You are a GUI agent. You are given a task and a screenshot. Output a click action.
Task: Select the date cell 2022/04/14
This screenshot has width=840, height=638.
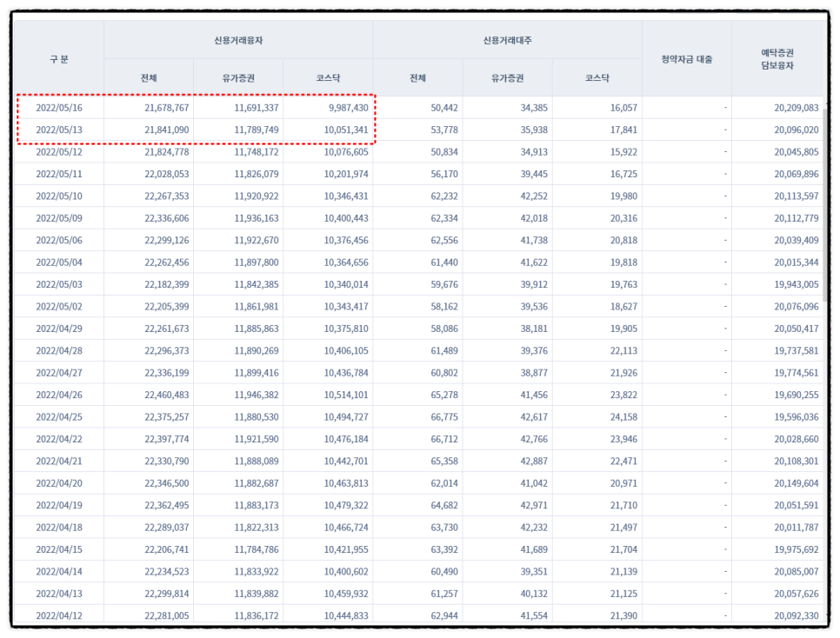tap(59, 572)
